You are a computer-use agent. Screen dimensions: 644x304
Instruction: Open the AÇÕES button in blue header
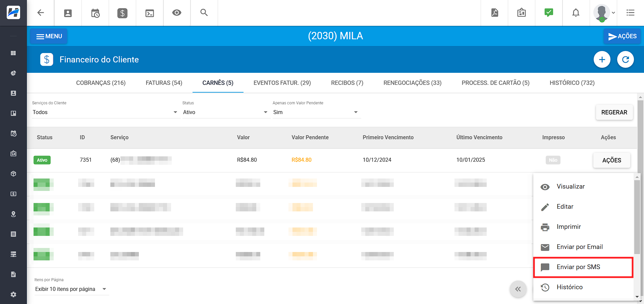tap(622, 36)
